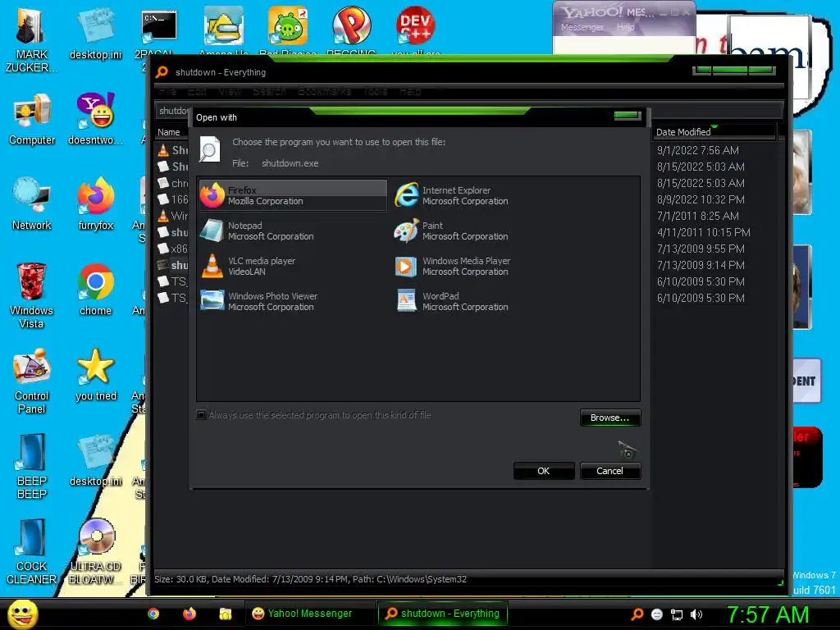Click the network tray icon

pyautogui.click(x=677, y=614)
